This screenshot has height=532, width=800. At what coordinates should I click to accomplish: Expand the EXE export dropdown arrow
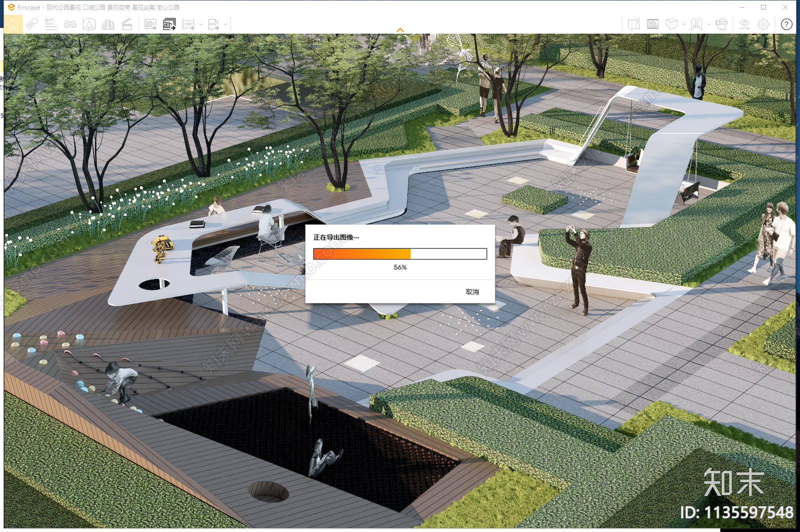pos(225,24)
